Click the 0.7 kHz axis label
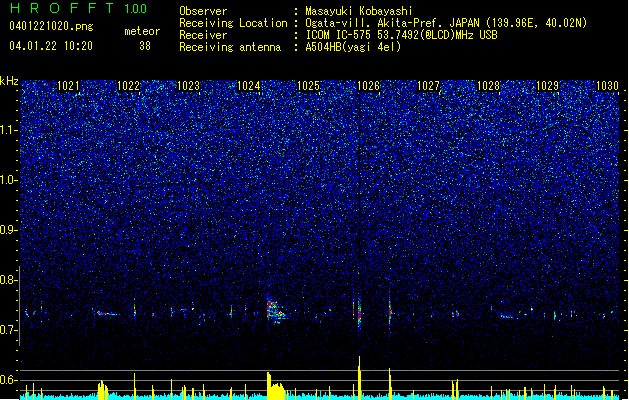 point(9,330)
